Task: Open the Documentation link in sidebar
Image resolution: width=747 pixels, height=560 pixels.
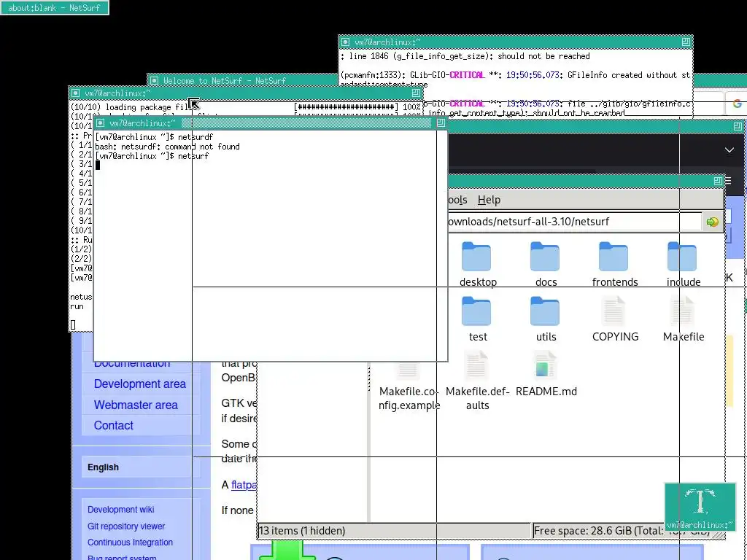Action: pos(132,364)
